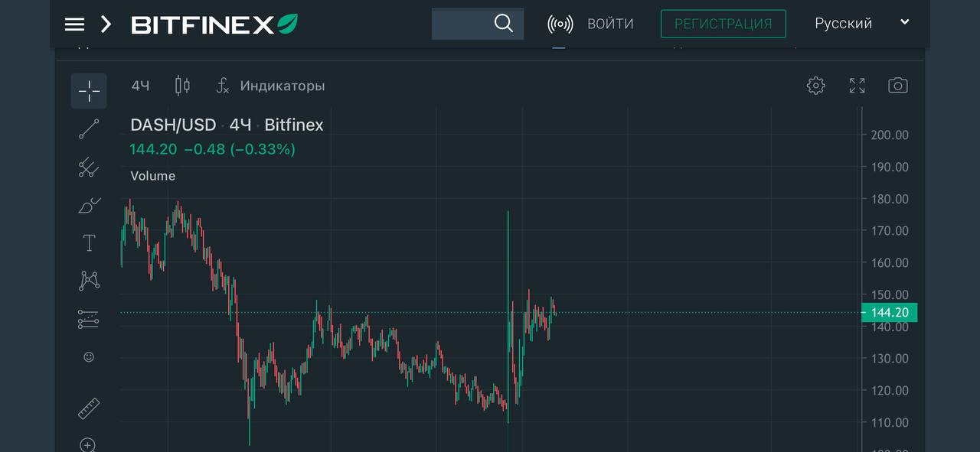Open the Индикаторы indicators menu
The width and height of the screenshot is (980, 452).
270,86
